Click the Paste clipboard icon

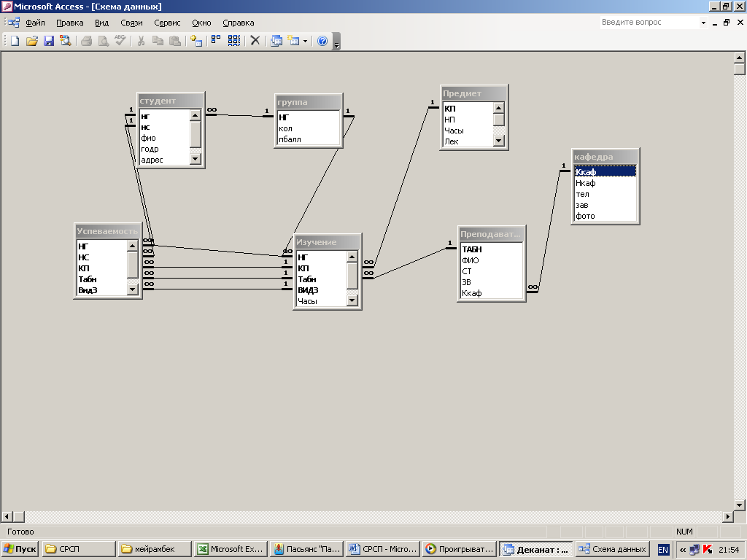click(x=175, y=41)
